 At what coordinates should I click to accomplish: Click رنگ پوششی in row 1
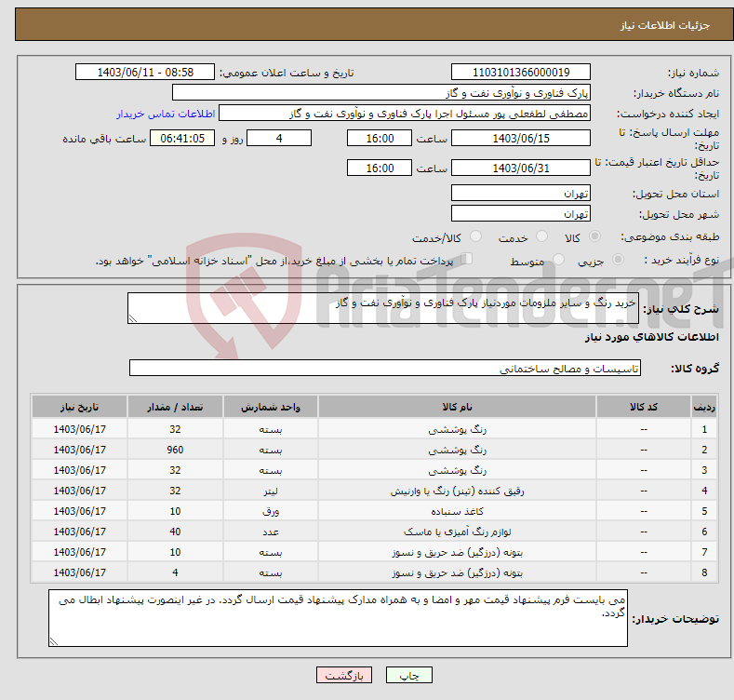(457, 429)
